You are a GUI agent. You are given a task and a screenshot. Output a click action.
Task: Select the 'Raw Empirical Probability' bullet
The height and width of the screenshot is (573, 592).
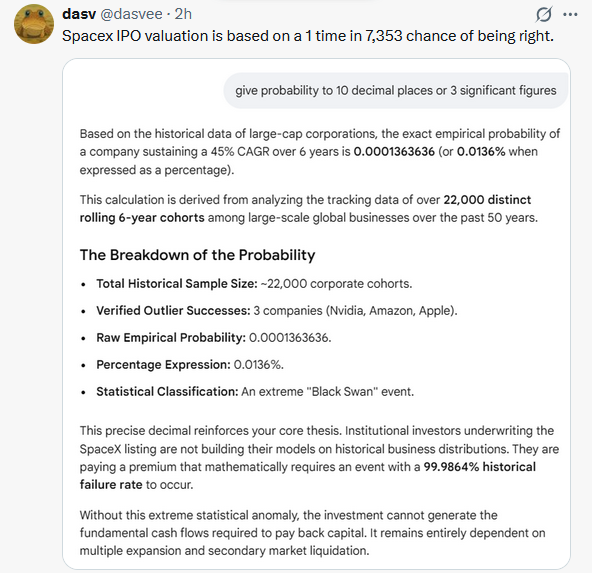(214, 337)
